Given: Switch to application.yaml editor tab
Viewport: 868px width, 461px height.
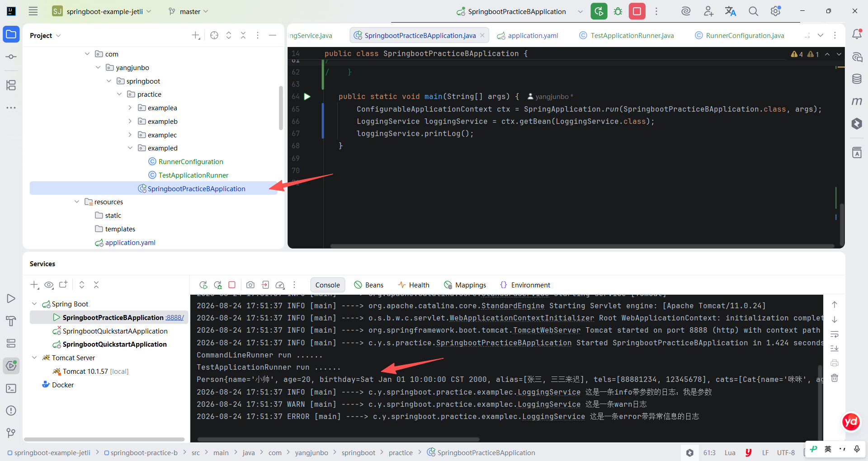Looking at the screenshot, I should coord(528,35).
